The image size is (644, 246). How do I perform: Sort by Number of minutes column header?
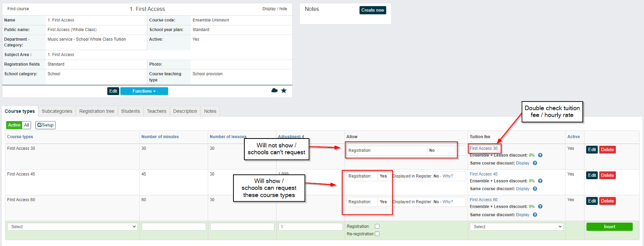pyautogui.click(x=160, y=137)
